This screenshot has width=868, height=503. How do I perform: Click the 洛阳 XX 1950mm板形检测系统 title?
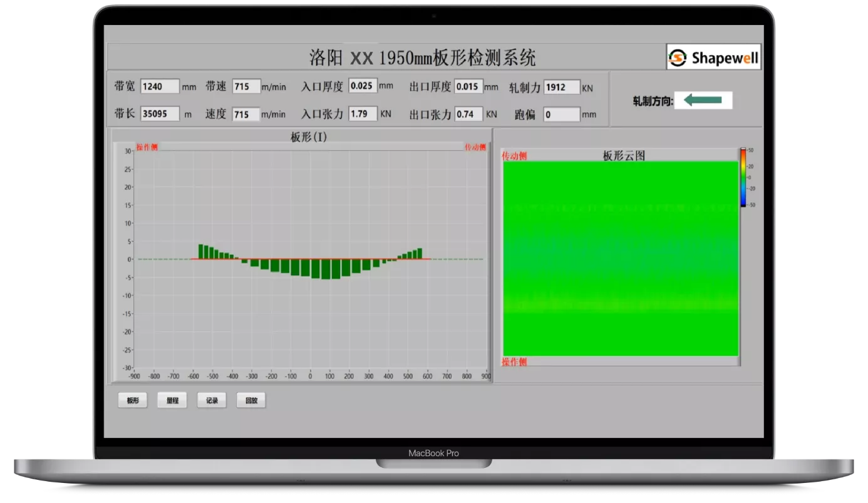tap(423, 58)
